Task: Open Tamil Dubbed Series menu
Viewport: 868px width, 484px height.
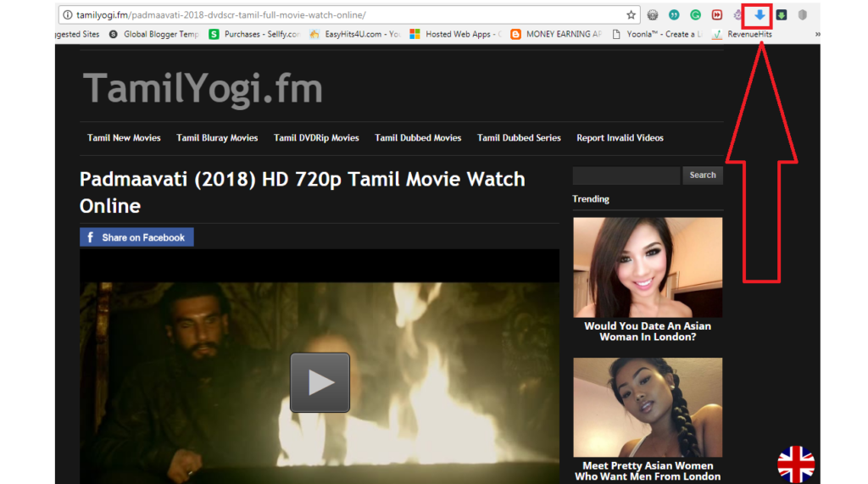Action: 519,138
